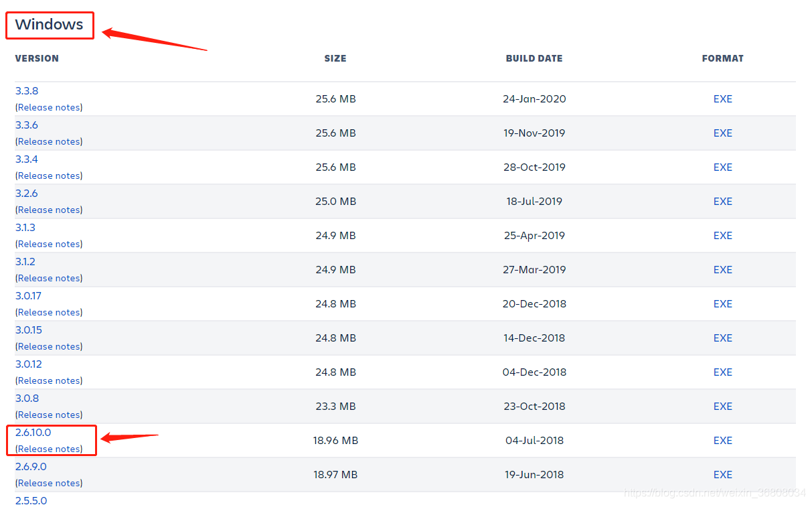
Task: Open version 3.3.8 download link
Action: pos(27,90)
